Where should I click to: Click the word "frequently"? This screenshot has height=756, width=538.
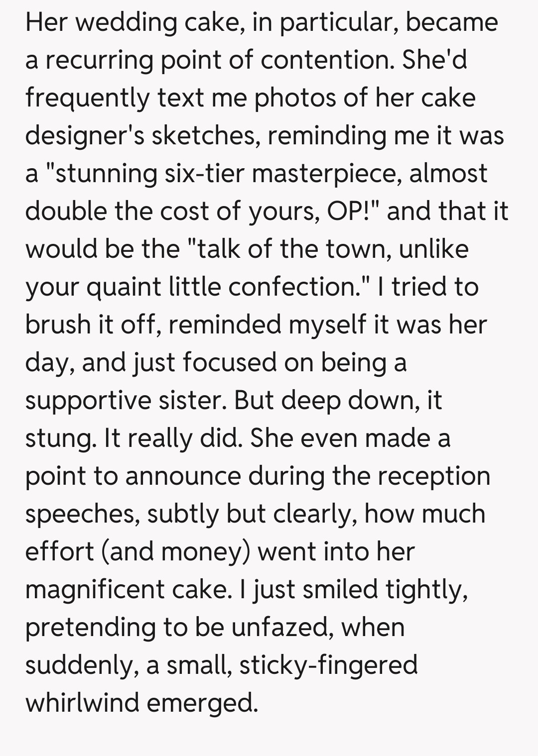(x=88, y=99)
